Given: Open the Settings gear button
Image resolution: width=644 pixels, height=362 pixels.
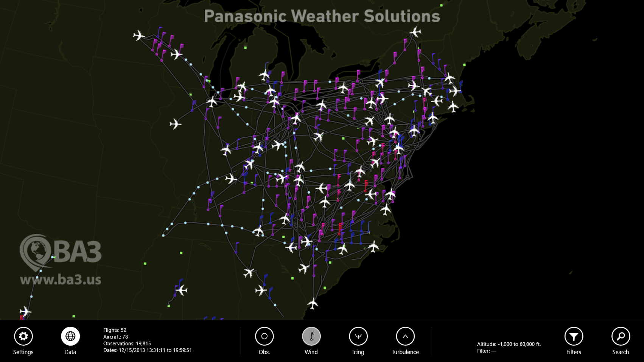Looking at the screenshot, I should [23, 336].
